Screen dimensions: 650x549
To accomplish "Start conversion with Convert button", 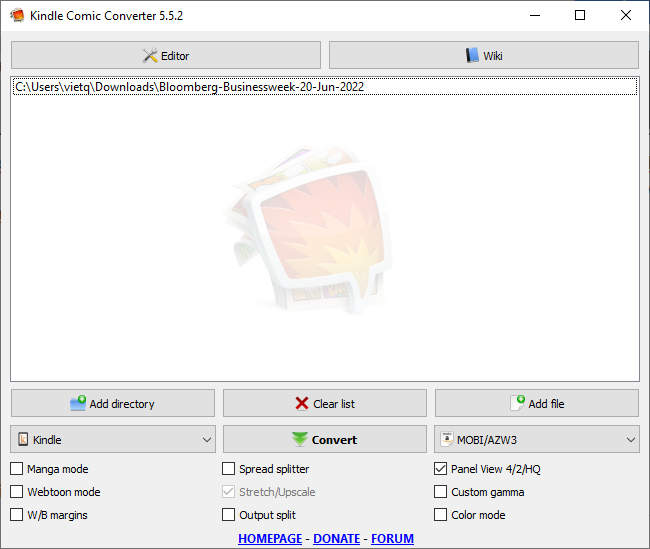I will tap(325, 439).
